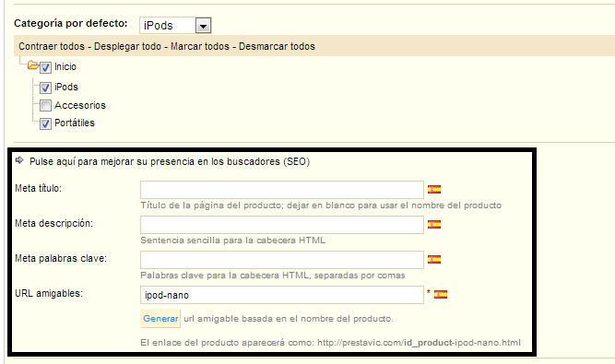Uncheck the Portátiles category checkbox
The height and width of the screenshot is (364, 615).
tap(45, 123)
